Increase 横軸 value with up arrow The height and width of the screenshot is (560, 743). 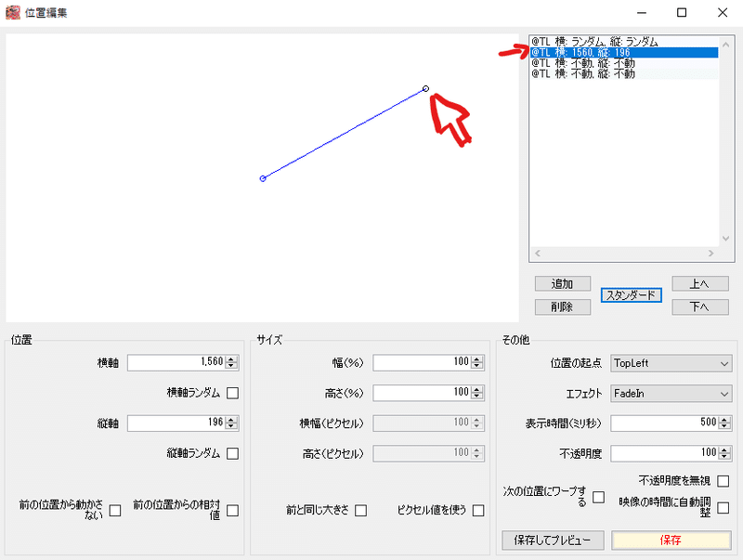pos(231,359)
